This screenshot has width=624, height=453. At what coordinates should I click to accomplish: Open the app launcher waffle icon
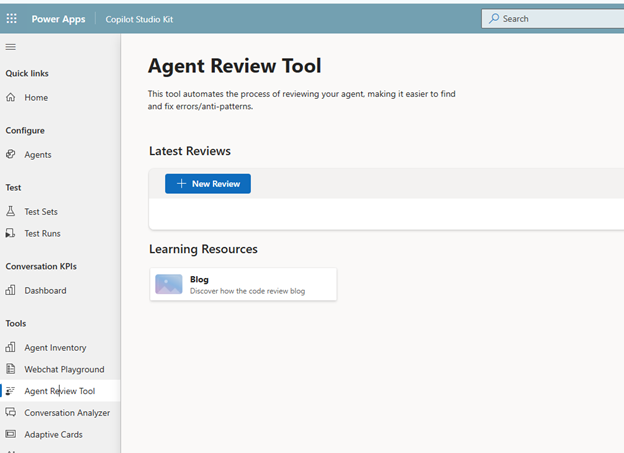12,19
